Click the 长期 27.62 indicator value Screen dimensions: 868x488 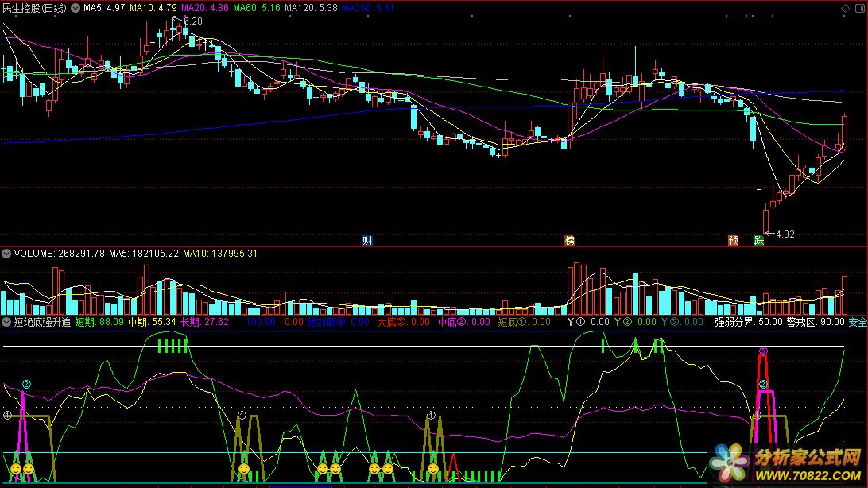click(205, 323)
